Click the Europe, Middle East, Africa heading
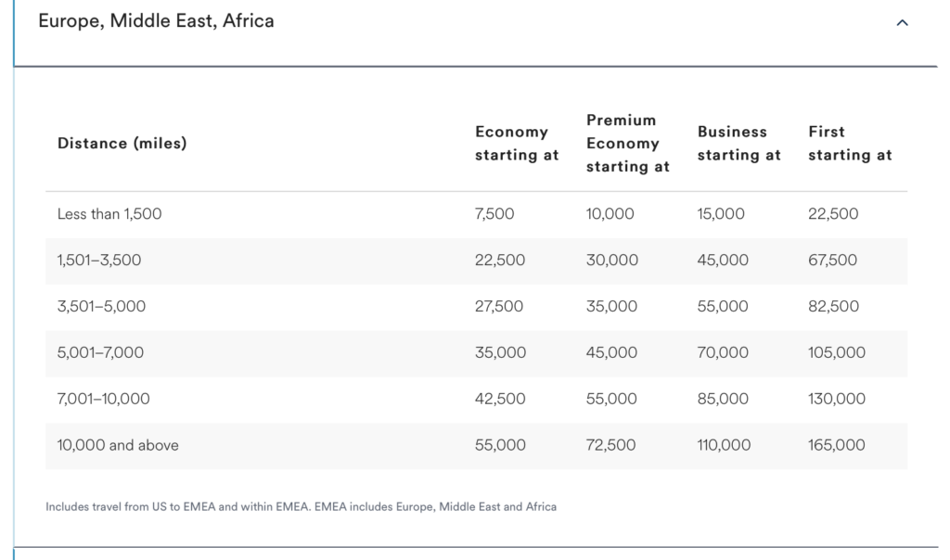The height and width of the screenshot is (560, 950). 156,21
